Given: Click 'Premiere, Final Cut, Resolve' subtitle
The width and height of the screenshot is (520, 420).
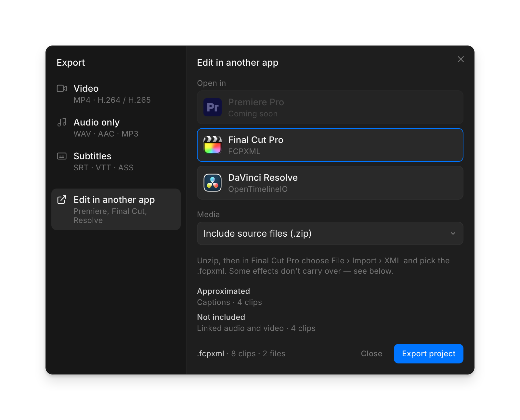Looking at the screenshot, I should 110,216.
